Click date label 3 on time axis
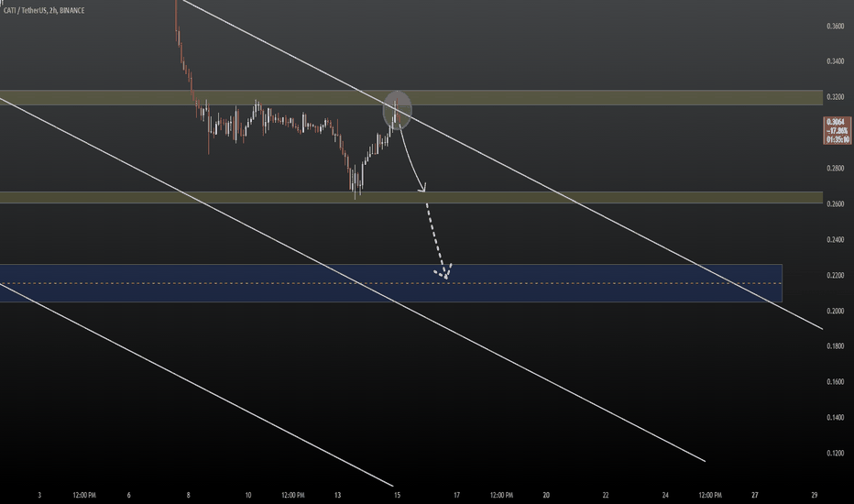The width and height of the screenshot is (854, 504). (39, 495)
